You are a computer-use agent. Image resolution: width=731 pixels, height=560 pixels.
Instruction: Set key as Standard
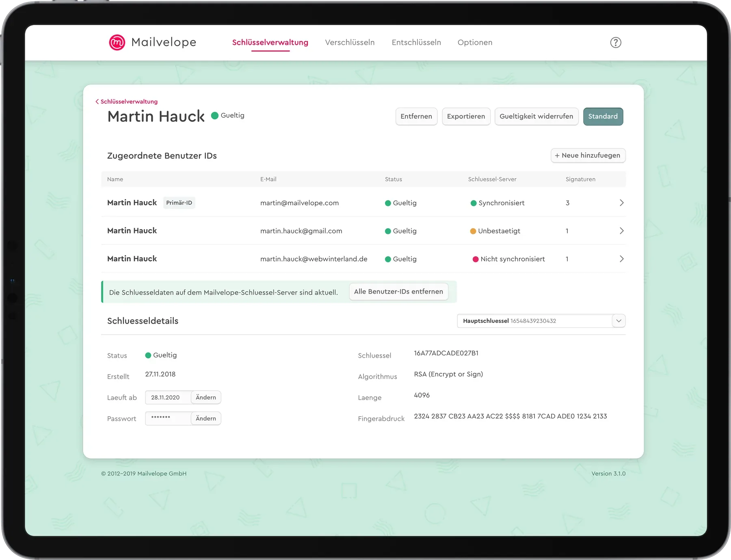tap(603, 117)
